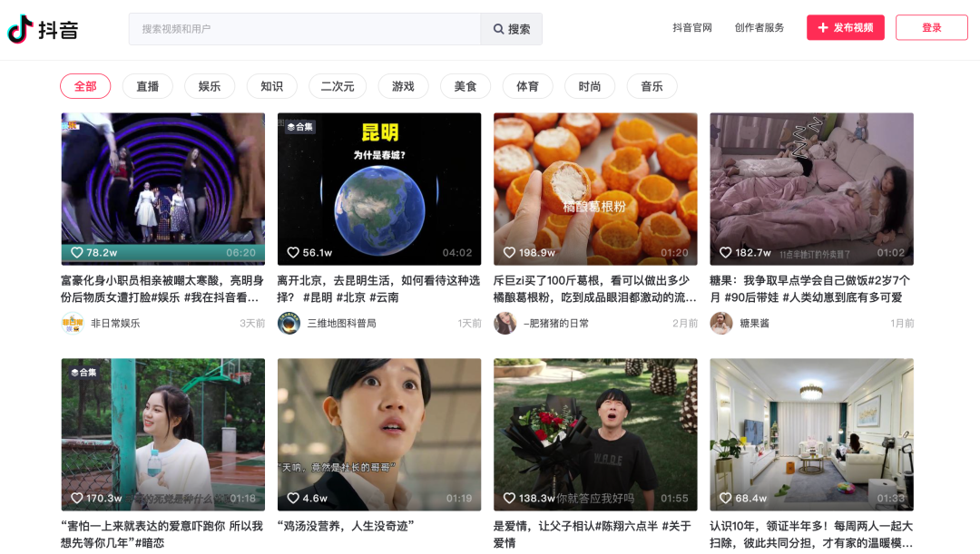Switch to the 体育 category
The height and width of the screenshot is (554, 980).
point(527,86)
